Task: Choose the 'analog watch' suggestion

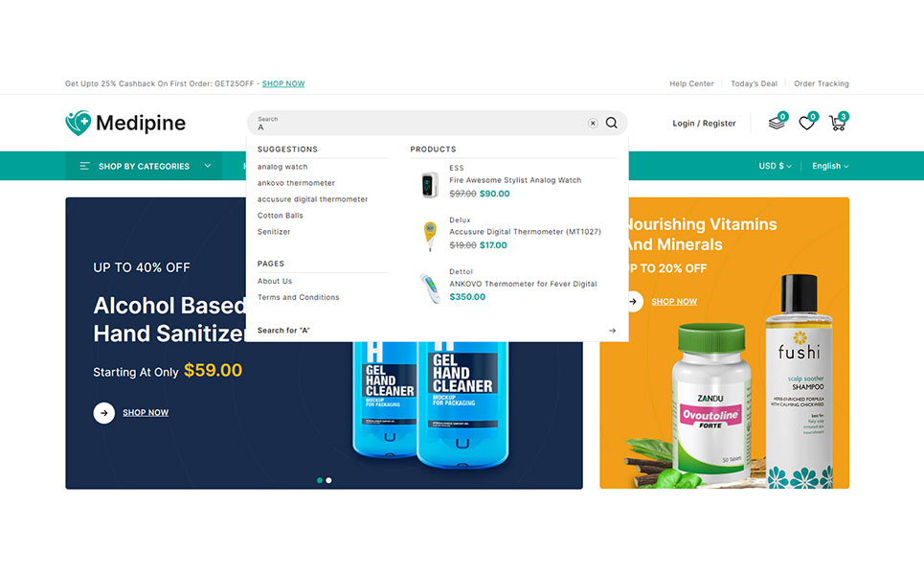Action: (x=282, y=167)
